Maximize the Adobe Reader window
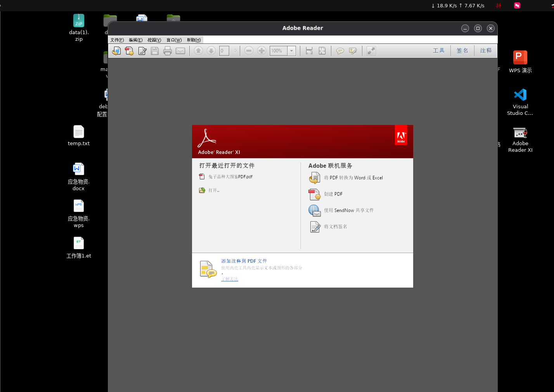Viewport: 554px width, 392px height. click(478, 28)
